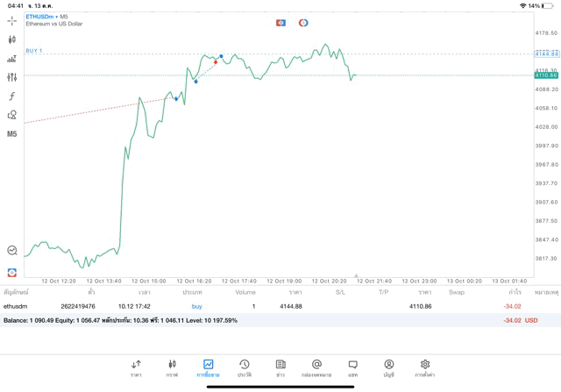Select the crosshair cursor tool

(x=11, y=20)
